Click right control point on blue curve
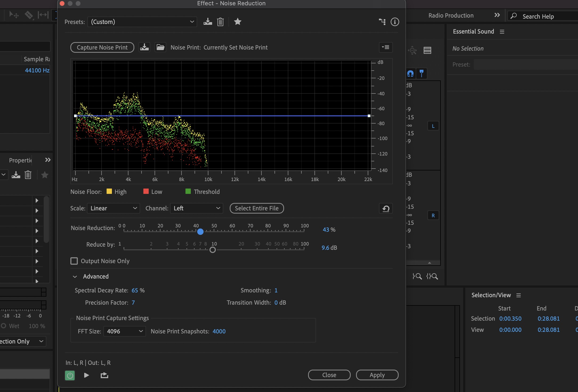This screenshot has height=392, width=578. 369,116
